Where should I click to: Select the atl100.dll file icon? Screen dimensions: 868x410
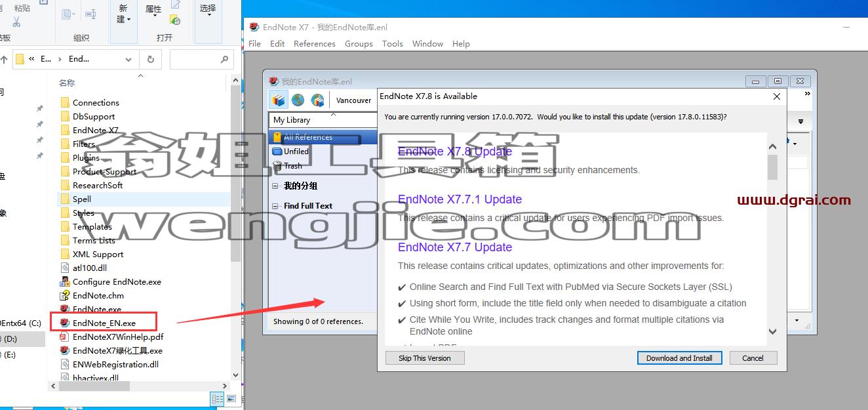(x=65, y=268)
